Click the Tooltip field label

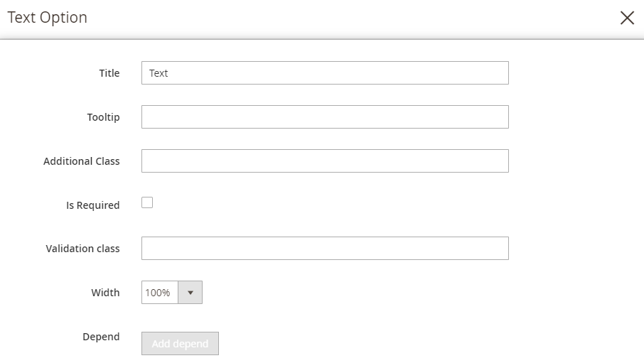coord(103,117)
